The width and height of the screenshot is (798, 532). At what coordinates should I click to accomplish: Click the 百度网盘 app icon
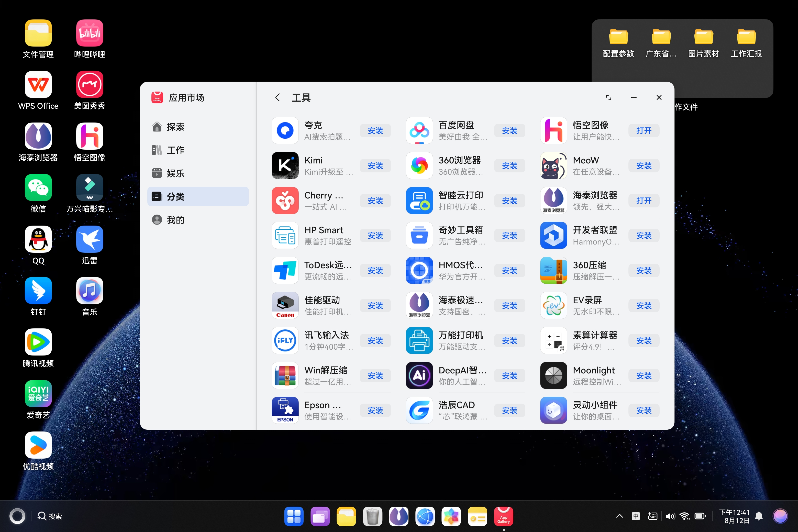[x=419, y=131]
